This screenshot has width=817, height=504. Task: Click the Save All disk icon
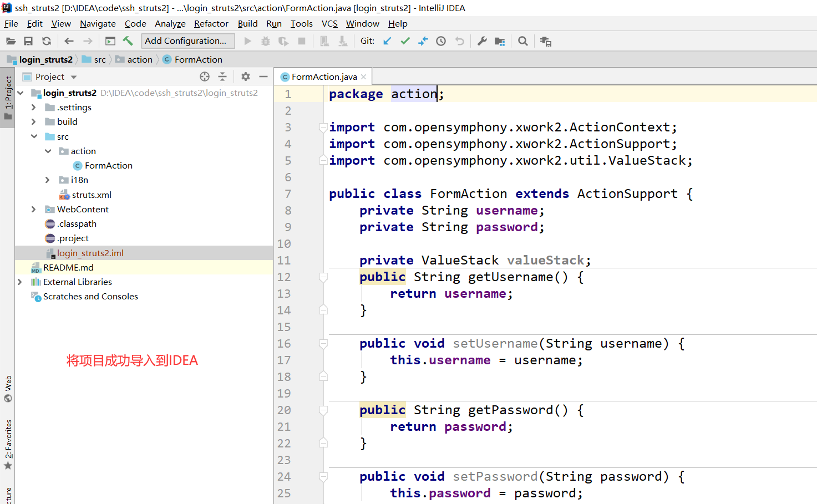click(28, 41)
